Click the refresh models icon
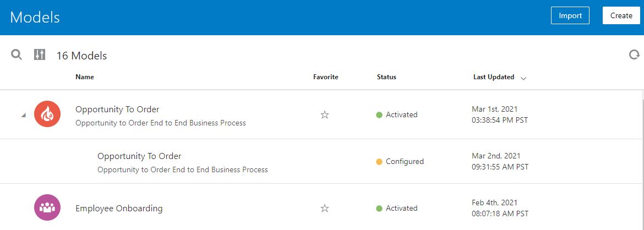This screenshot has height=230, width=644. (634, 54)
